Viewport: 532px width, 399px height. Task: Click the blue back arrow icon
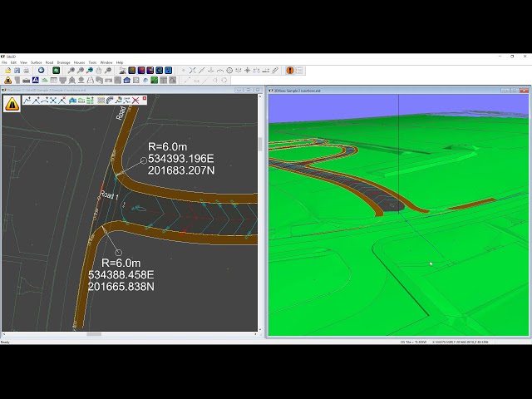[41, 71]
